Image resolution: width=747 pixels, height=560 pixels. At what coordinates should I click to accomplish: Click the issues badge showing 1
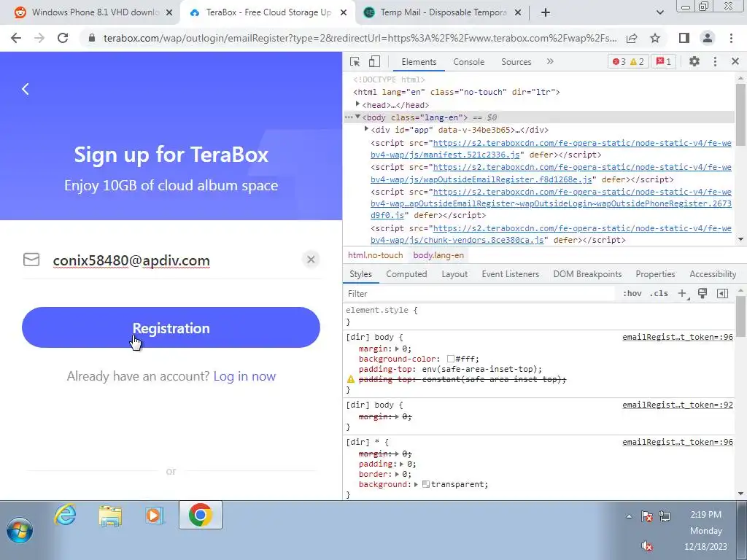pos(664,61)
